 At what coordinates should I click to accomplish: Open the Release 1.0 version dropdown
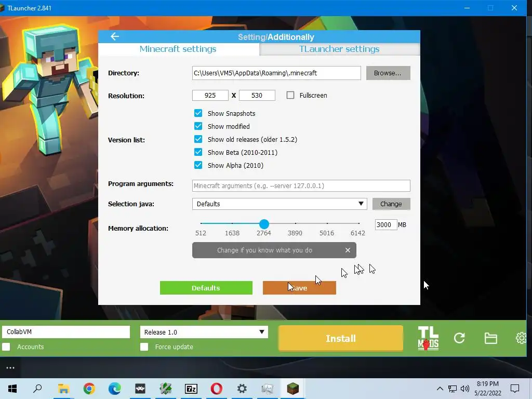[x=204, y=332]
